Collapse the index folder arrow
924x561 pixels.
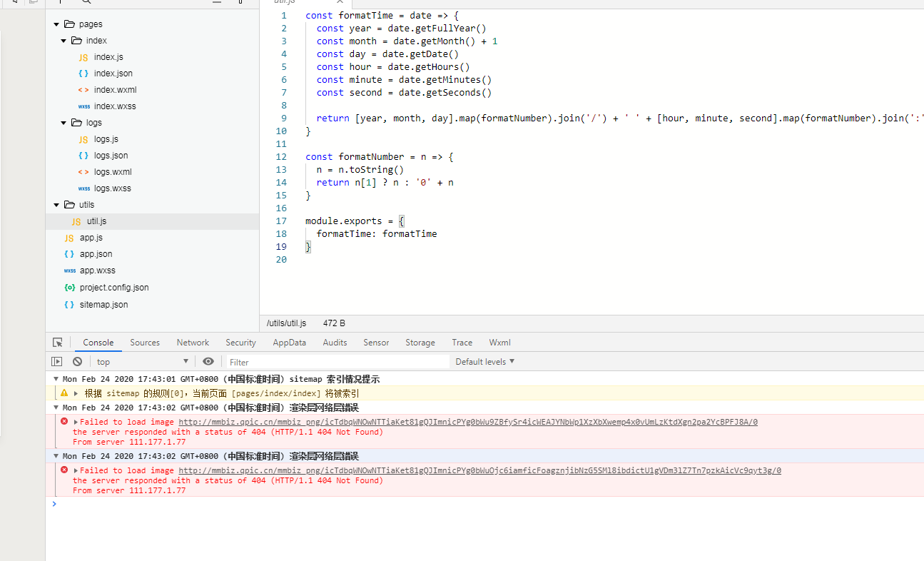[64, 41]
